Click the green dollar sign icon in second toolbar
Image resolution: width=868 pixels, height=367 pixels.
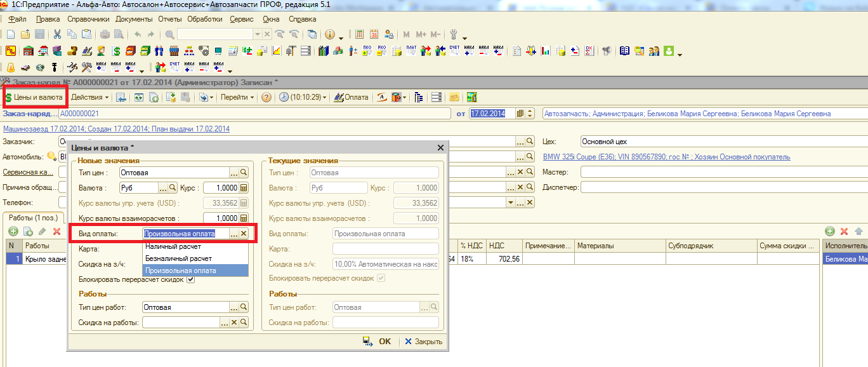117,51
